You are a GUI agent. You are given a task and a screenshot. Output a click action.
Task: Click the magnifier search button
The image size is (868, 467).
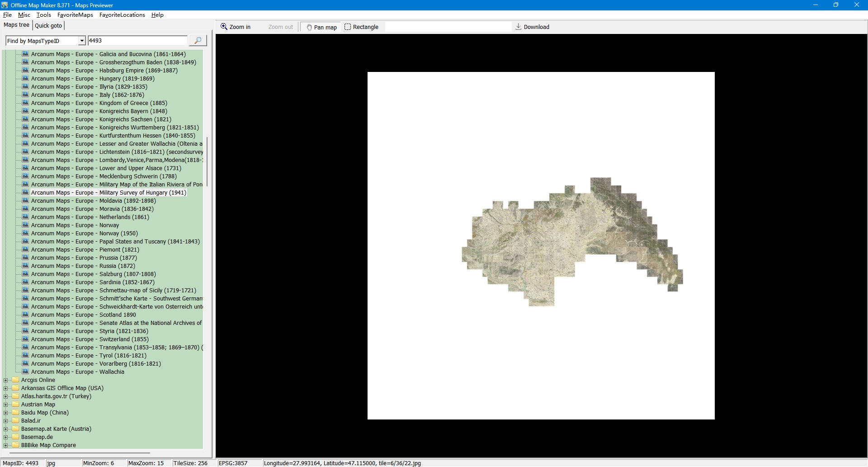(198, 41)
